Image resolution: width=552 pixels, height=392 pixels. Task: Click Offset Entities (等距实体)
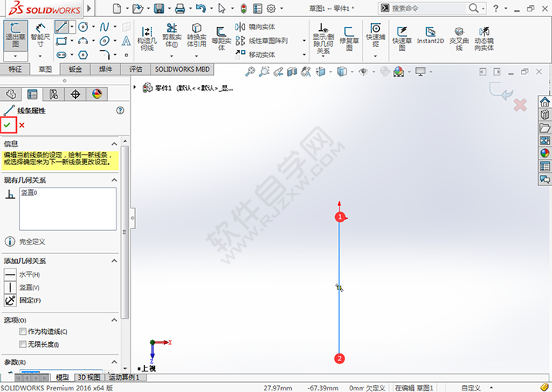tap(221, 38)
